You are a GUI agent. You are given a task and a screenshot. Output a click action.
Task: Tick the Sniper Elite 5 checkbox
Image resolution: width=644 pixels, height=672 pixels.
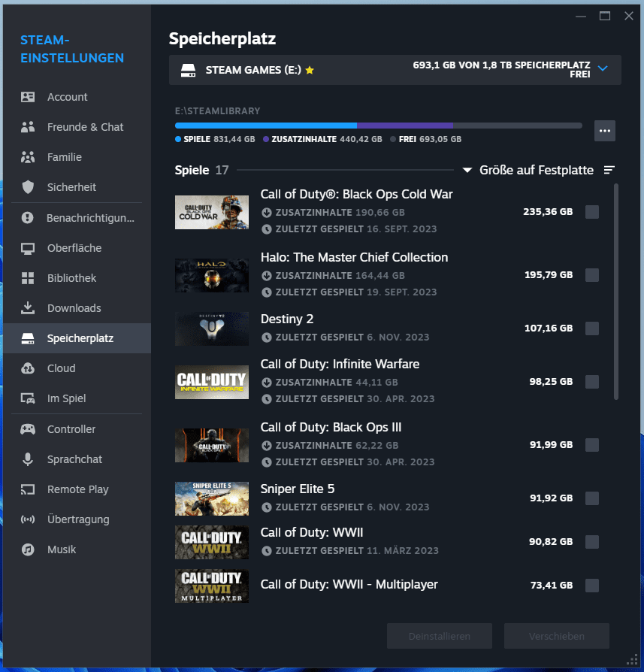click(591, 498)
